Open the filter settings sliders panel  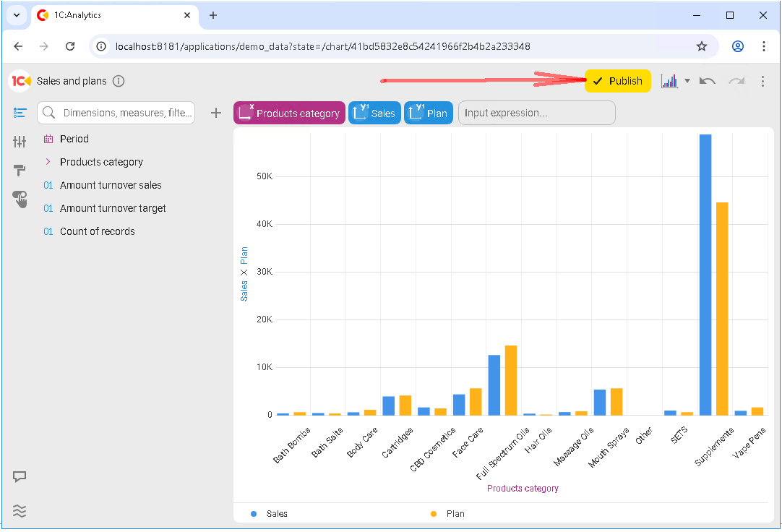pyautogui.click(x=20, y=142)
